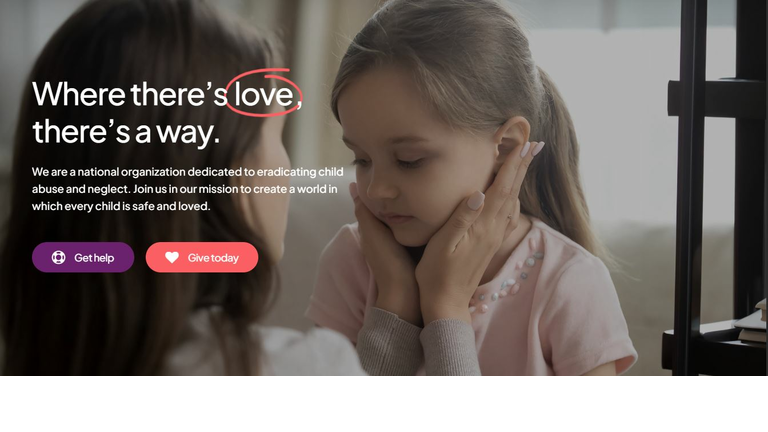
Task: Click the headline line "there's a way."
Action: point(126,132)
